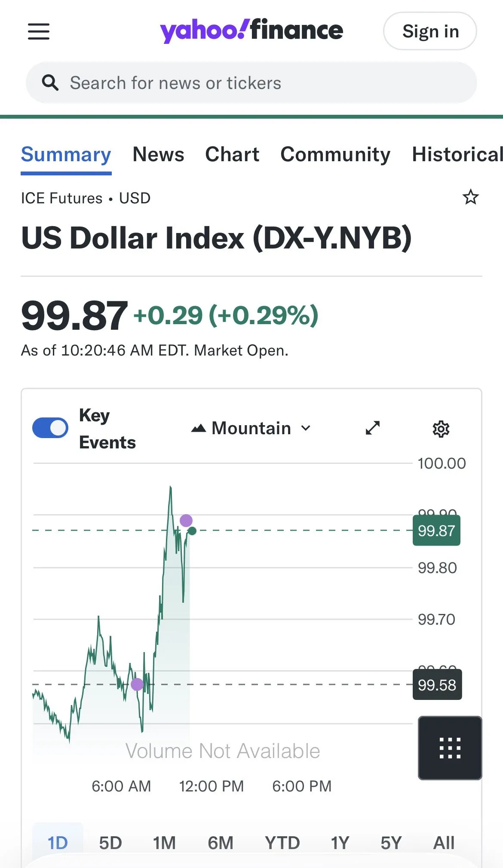Switch to the News tab
Screen dimensions: 503x868
pyautogui.click(x=158, y=154)
